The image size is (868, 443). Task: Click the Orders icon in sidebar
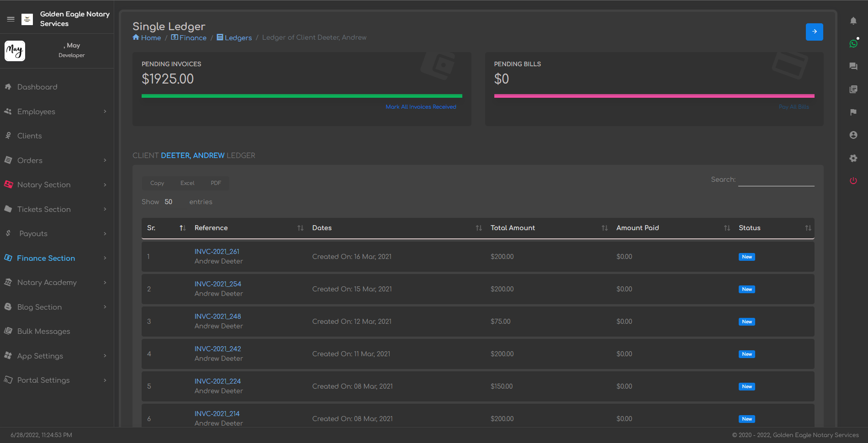(8, 160)
